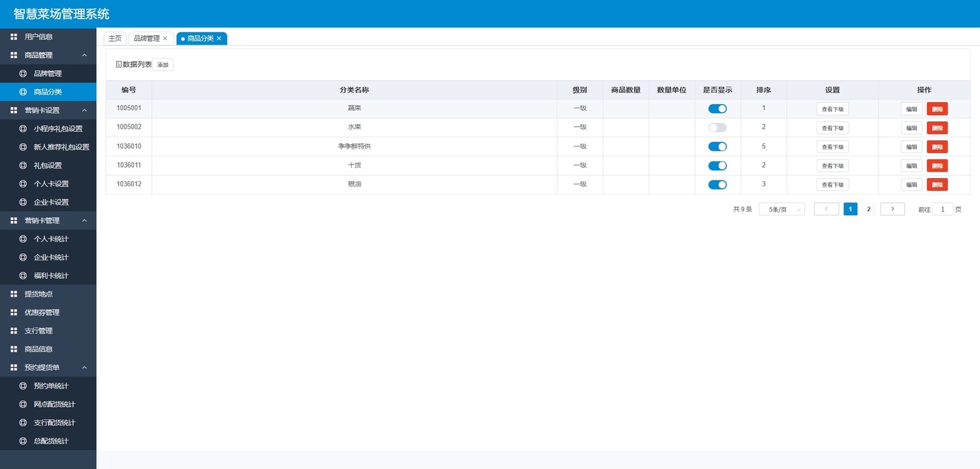Click the 前往 page number input field

point(942,209)
